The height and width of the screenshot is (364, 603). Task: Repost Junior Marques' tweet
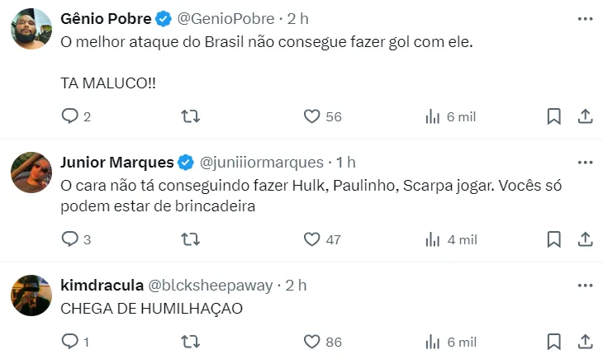pos(190,239)
